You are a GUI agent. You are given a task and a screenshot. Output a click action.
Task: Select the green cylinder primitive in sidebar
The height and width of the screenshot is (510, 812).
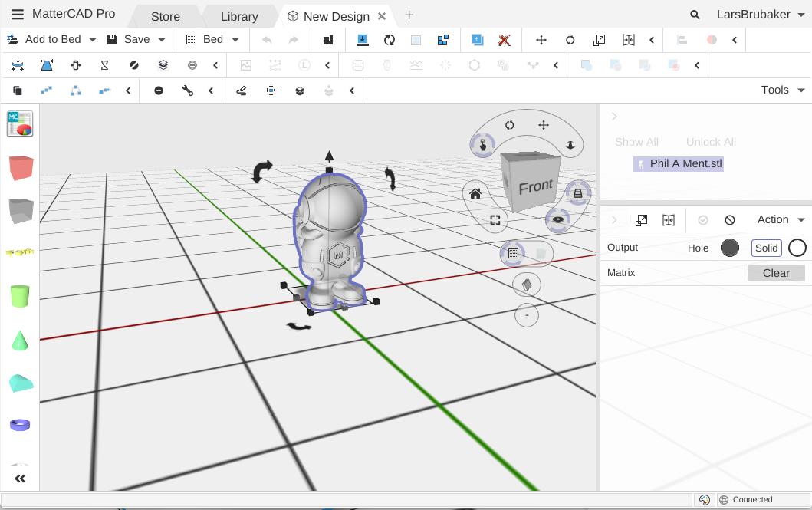[20, 296]
